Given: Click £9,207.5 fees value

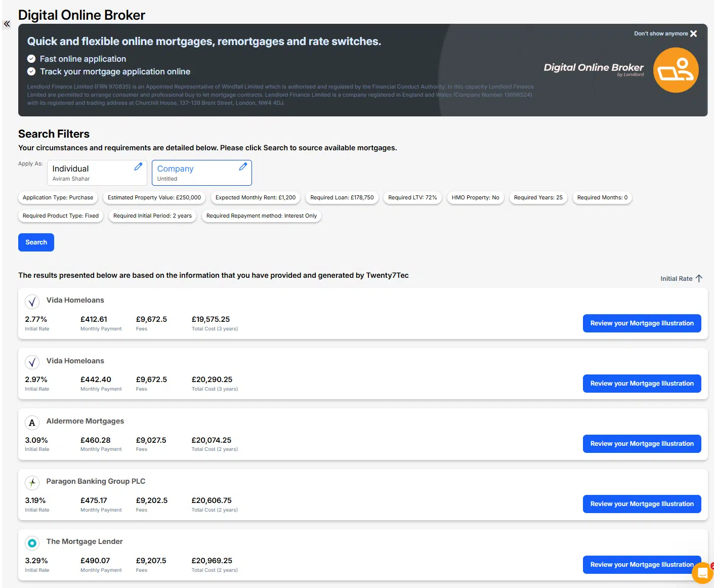Looking at the screenshot, I should [x=151, y=561].
